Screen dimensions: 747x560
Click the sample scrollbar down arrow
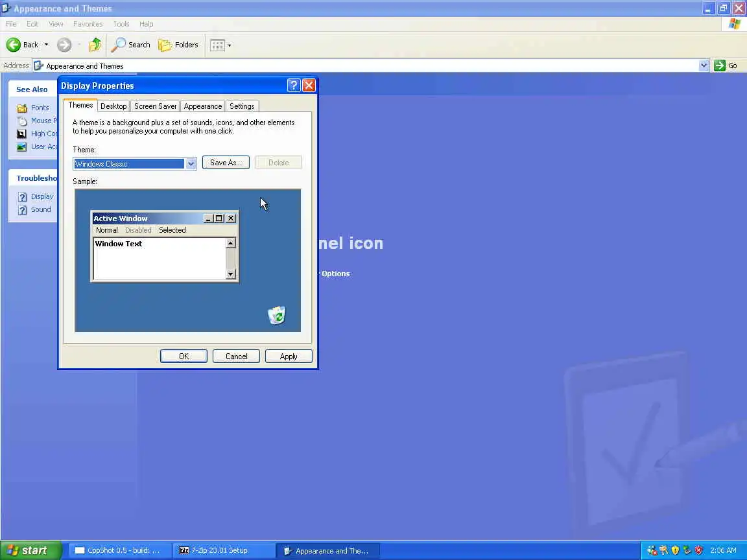231,274
